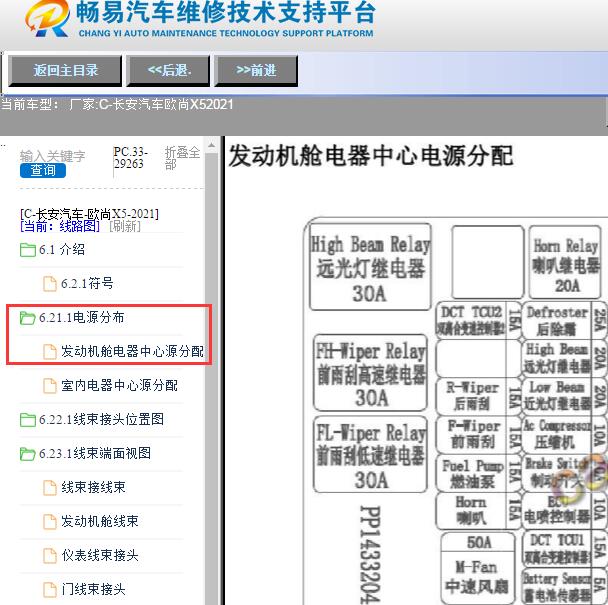The height and width of the screenshot is (605, 608).
Task: Open 线束接线束 entry
Action: [93, 487]
